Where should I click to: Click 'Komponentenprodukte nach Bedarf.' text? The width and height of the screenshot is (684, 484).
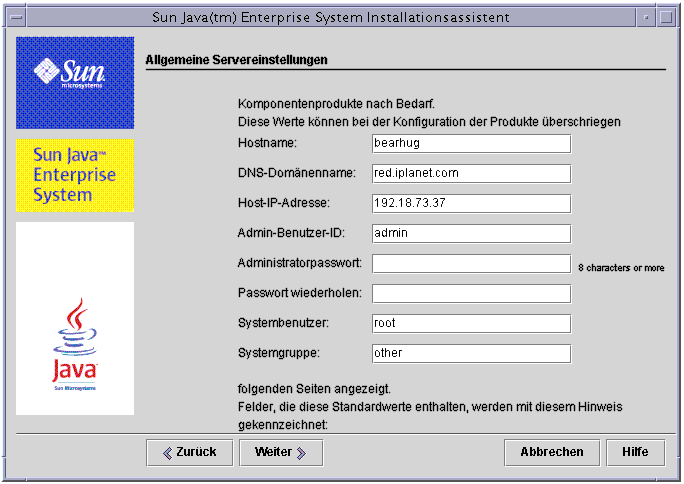pos(336,104)
